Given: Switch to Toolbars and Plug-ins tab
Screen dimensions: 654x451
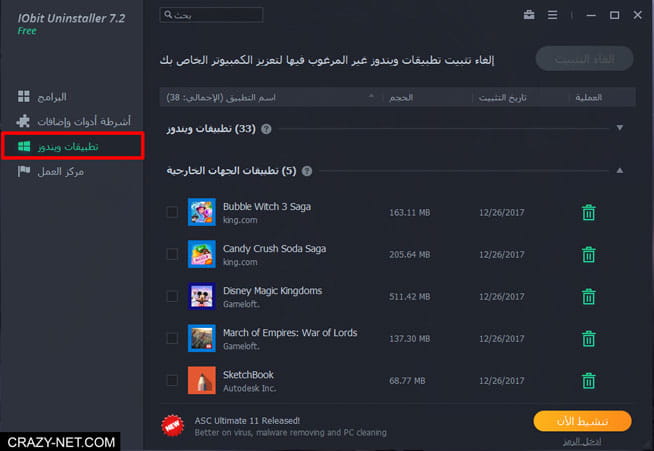Looking at the screenshot, I should 73,121.
